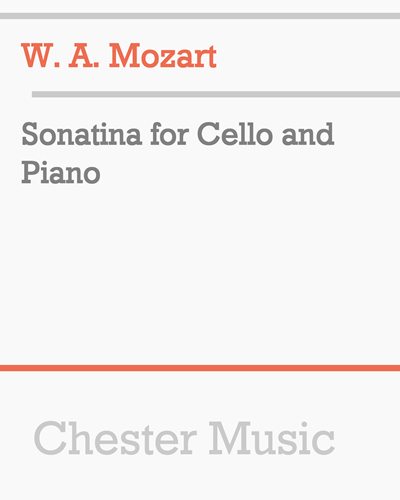400x500 pixels.
Task: Select the word Chester at the bottom
Action: [115, 438]
